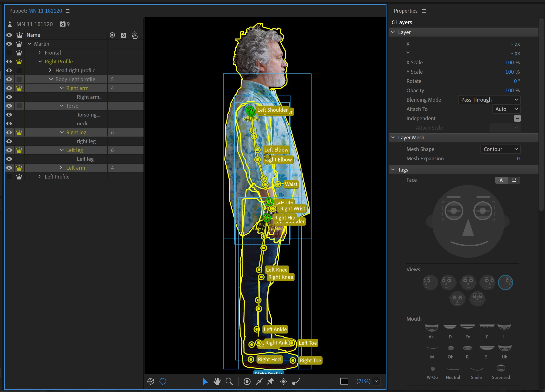Open the Puppet panel menu

click(x=68, y=11)
